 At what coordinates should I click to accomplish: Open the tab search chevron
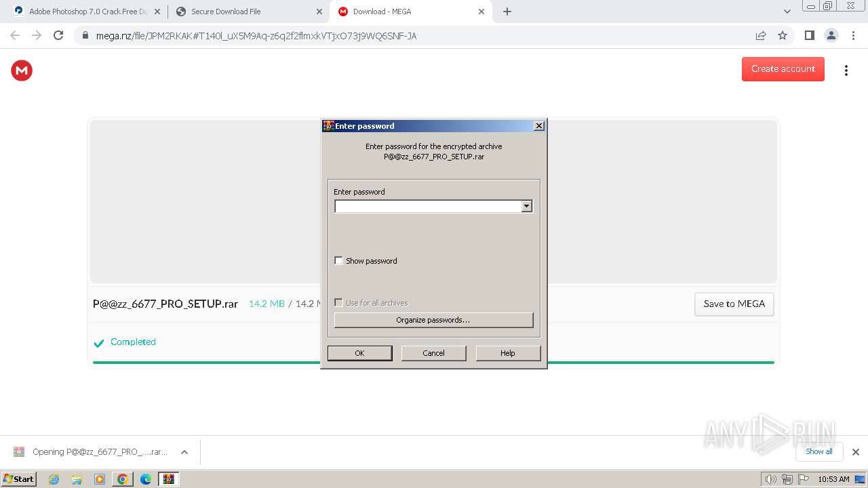pos(787,12)
